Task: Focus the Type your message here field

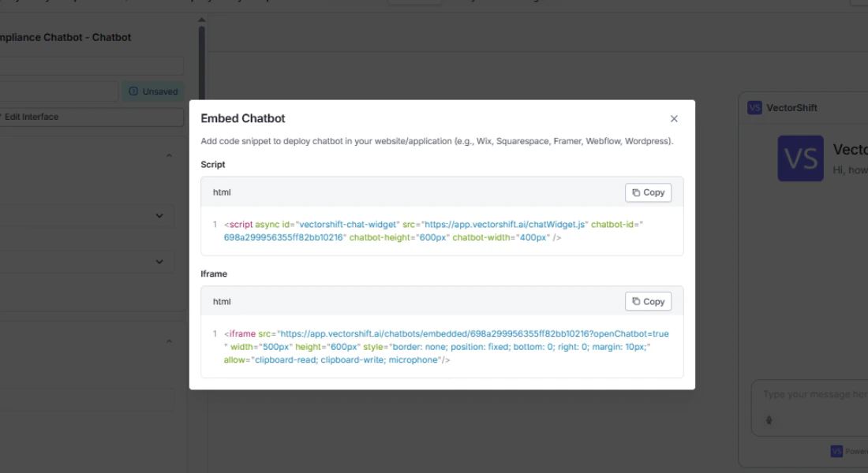Action: [x=813, y=394]
